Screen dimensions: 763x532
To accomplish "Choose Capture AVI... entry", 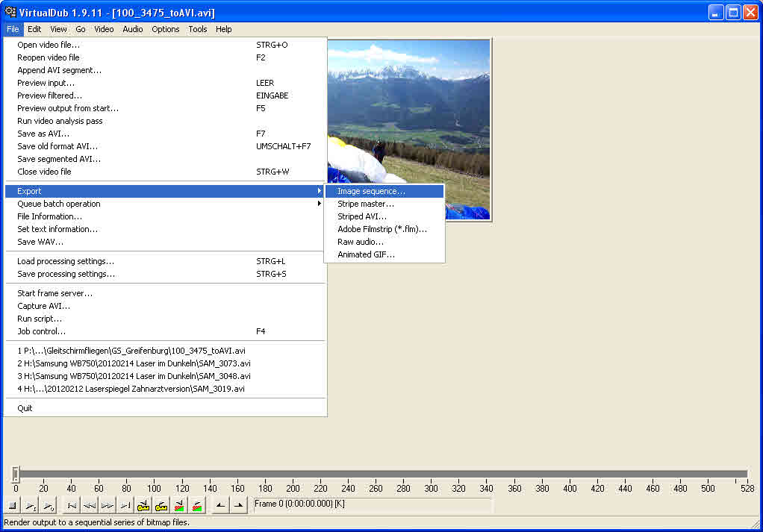I will [x=164, y=306].
